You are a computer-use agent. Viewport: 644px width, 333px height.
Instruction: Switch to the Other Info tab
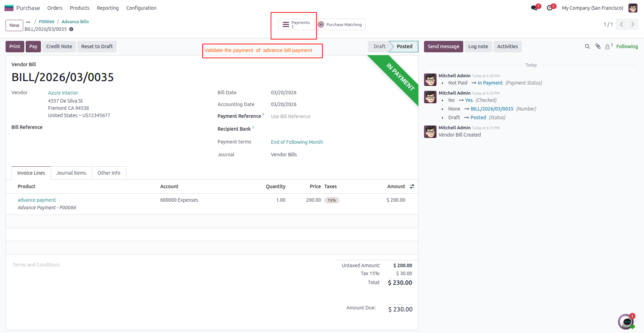click(x=109, y=173)
